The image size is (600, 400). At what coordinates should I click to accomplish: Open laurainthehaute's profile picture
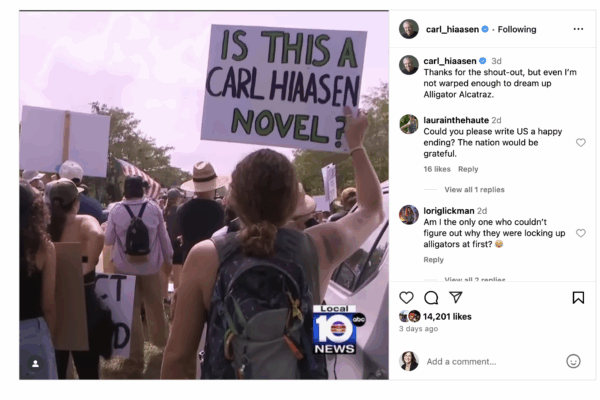409,124
